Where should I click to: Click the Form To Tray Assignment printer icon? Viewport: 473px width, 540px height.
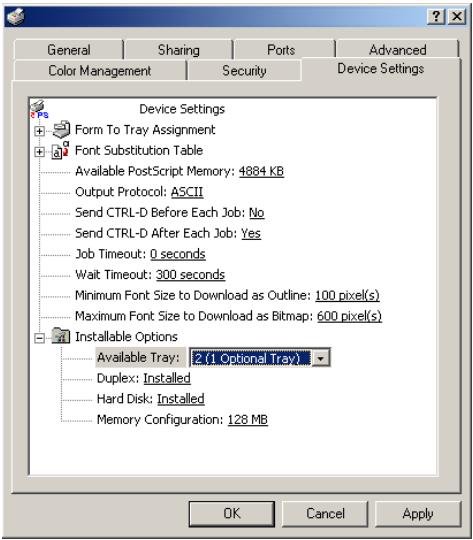[x=62, y=130]
